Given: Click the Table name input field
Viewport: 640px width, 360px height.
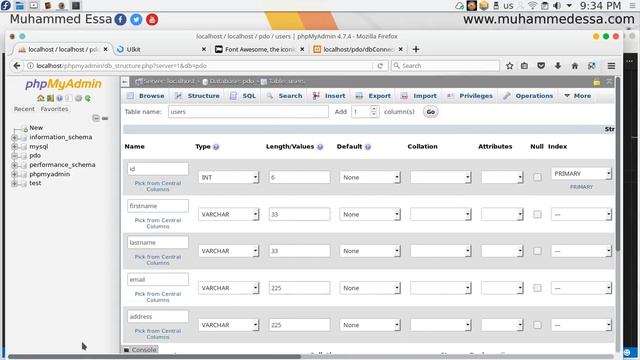Looking at the screenshot, I should click(x=248, y=112).
